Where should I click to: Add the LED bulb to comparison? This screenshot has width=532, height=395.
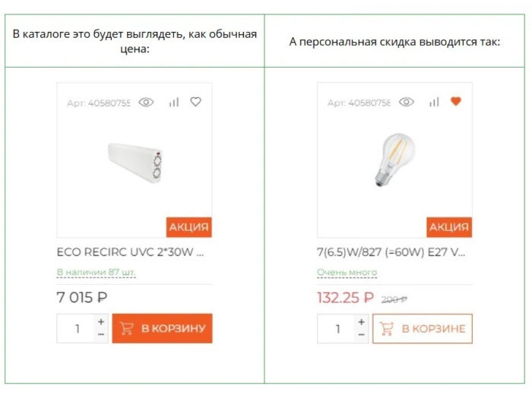434,102
